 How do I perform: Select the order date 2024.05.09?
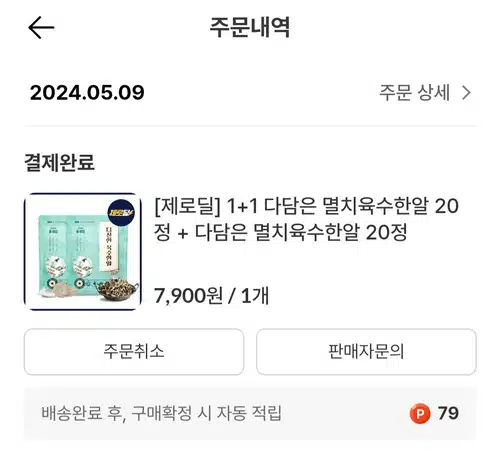[x=87, y=92]
